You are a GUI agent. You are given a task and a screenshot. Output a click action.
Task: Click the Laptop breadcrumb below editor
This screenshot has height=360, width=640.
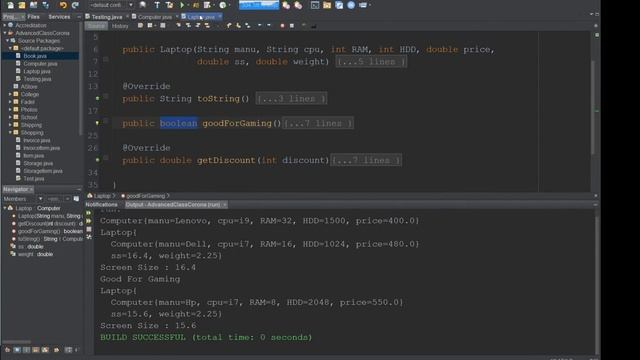102,196
